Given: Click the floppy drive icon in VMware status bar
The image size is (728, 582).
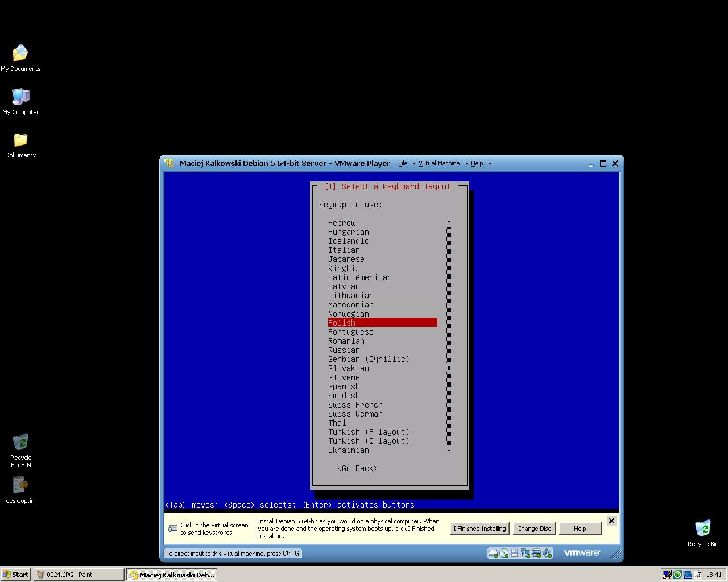Looking at the screenshot, I should pos(514,553).
